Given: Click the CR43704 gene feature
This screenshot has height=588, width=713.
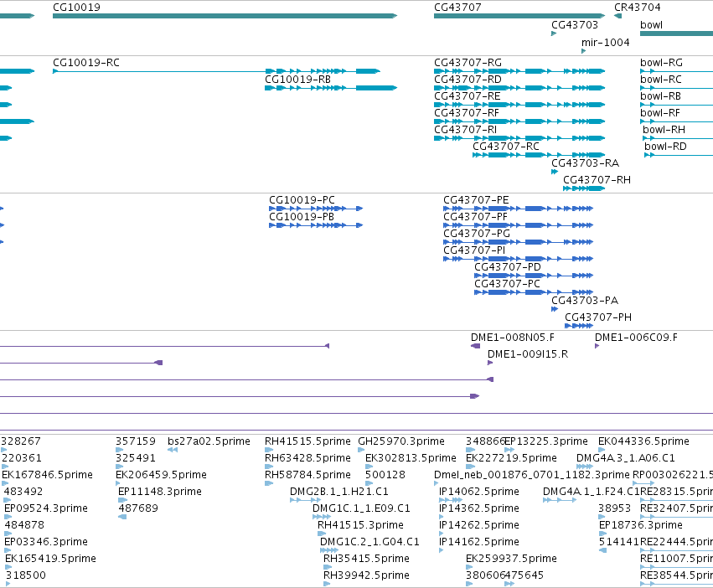Looking at the screenshot, I should 617,16.
